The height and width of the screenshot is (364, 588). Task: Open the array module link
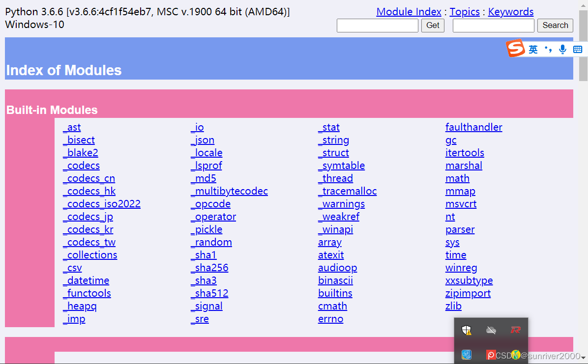(329, 243)
